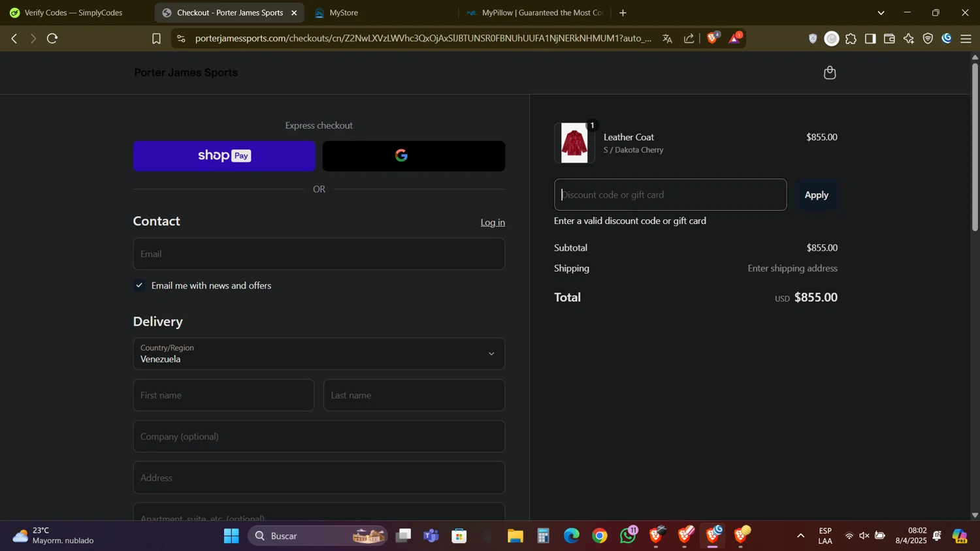Open the ESP LAA language switcher

coord(825,536)
